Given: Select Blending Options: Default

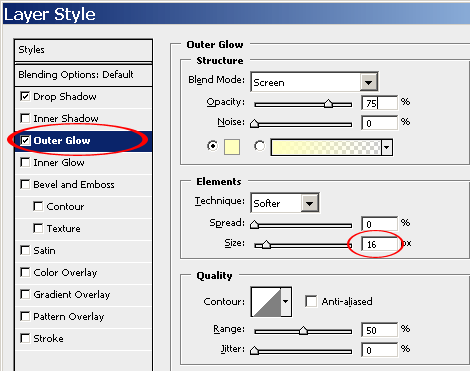Looking at the screenshot, I should [83, 75].
